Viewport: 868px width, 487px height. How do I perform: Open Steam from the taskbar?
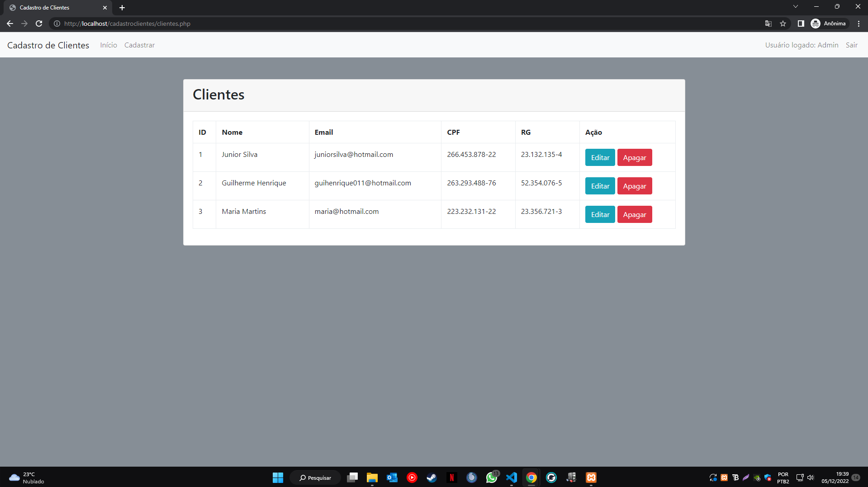432,478
